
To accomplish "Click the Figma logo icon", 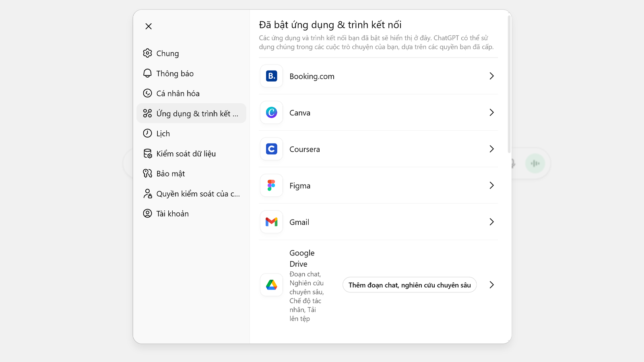I will [x=271, y=185].
